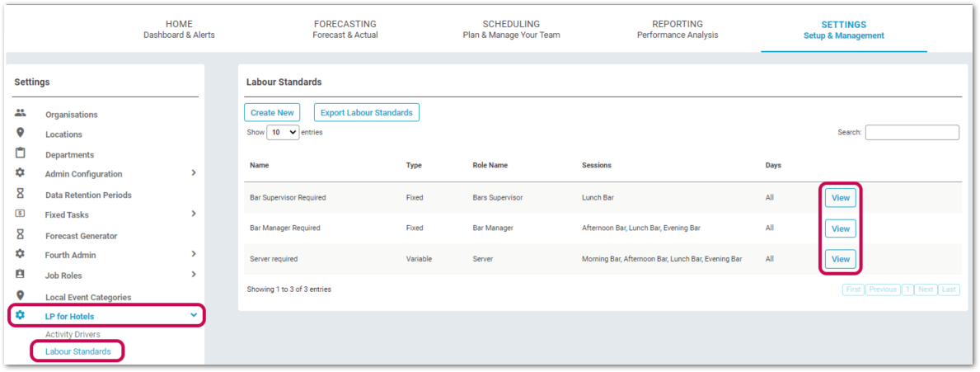Viewport: 980px width, 372px height.
Task: Click the Bars Supervisor role cell
Action: point(498,198)
